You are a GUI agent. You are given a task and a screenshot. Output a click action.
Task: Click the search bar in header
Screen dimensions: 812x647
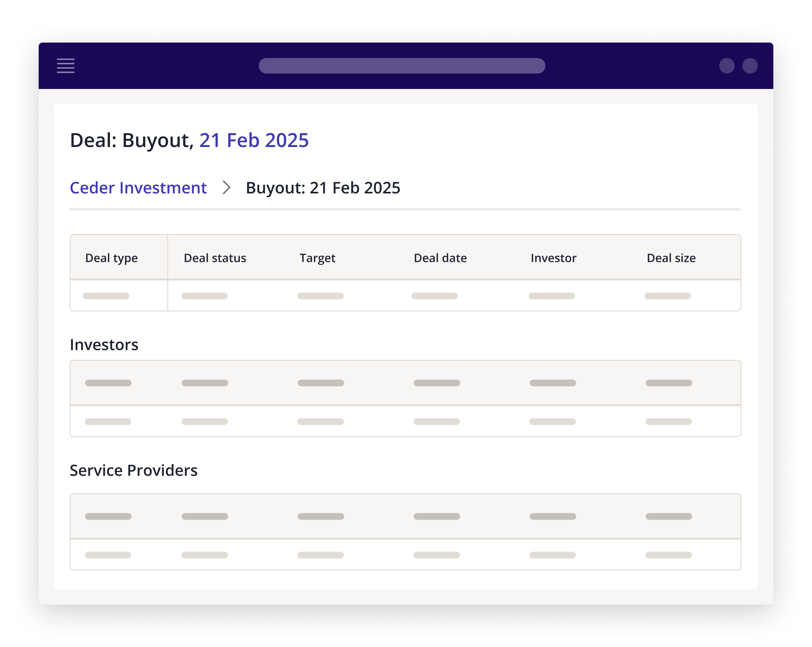point(401,66)
